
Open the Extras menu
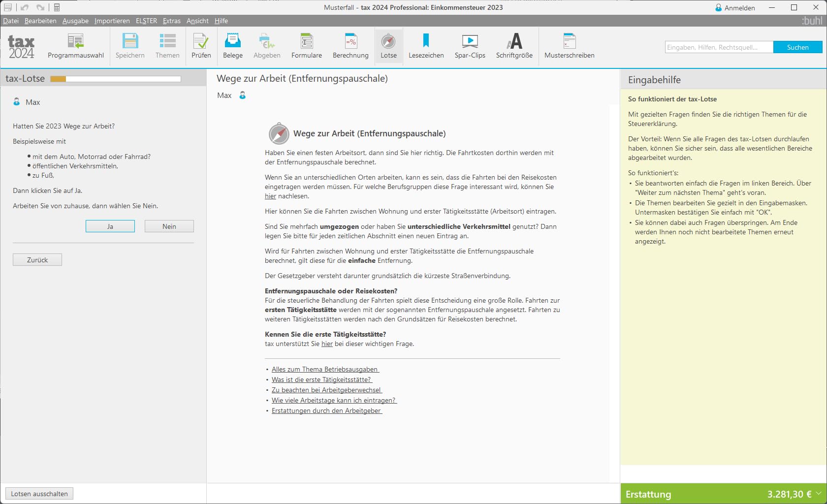(172, 21)
